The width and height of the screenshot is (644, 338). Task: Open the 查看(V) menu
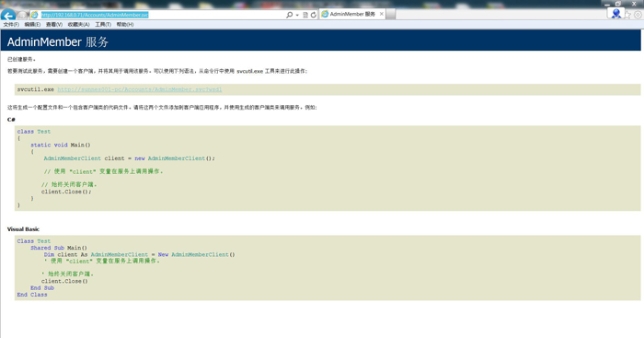click(54, 25)
